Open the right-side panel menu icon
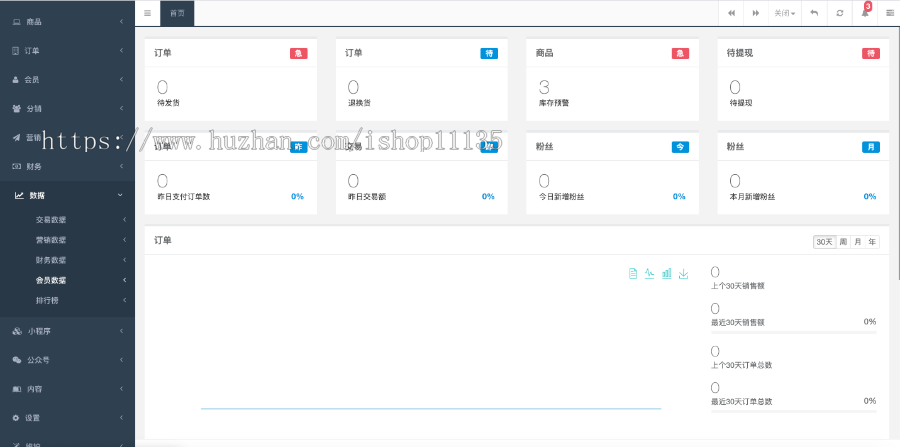900x447 pixels. 890,13
